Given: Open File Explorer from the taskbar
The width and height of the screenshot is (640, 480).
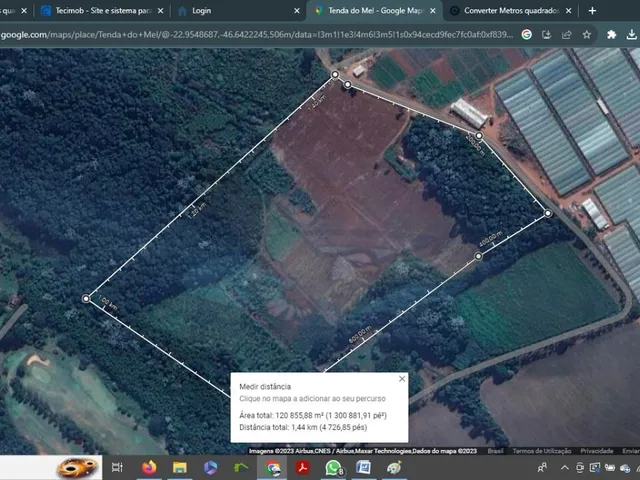Looking at the screenshot, I should click(x=180, y=467).
